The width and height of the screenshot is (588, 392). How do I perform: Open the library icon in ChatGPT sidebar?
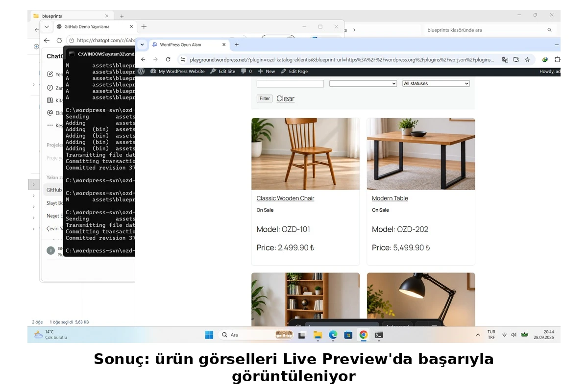pyautogui.click(x=50, y=100)
